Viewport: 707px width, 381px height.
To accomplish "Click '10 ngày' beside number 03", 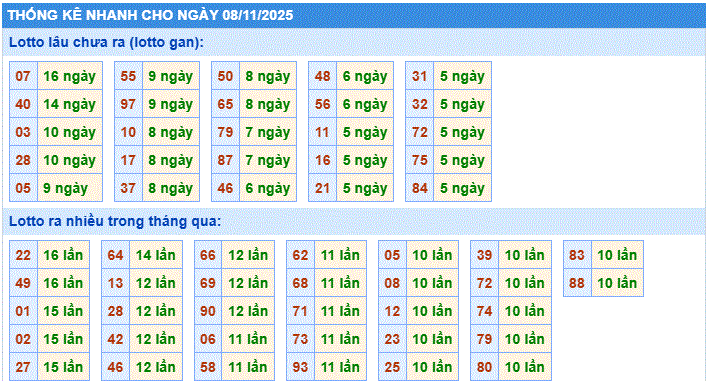I will 70,132.
